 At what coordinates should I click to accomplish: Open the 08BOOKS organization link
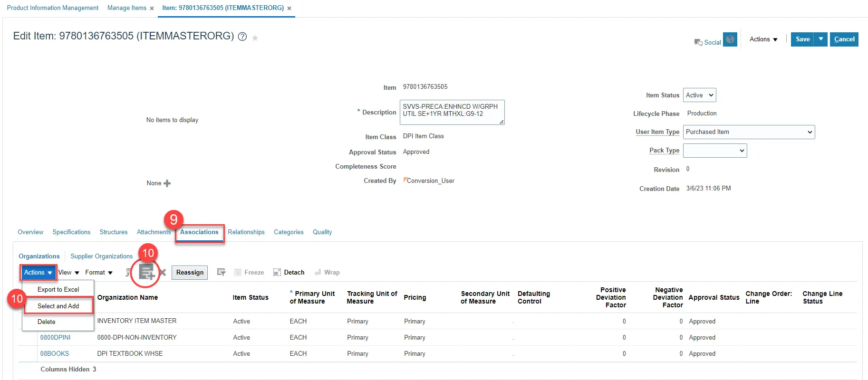click(55, 354)
